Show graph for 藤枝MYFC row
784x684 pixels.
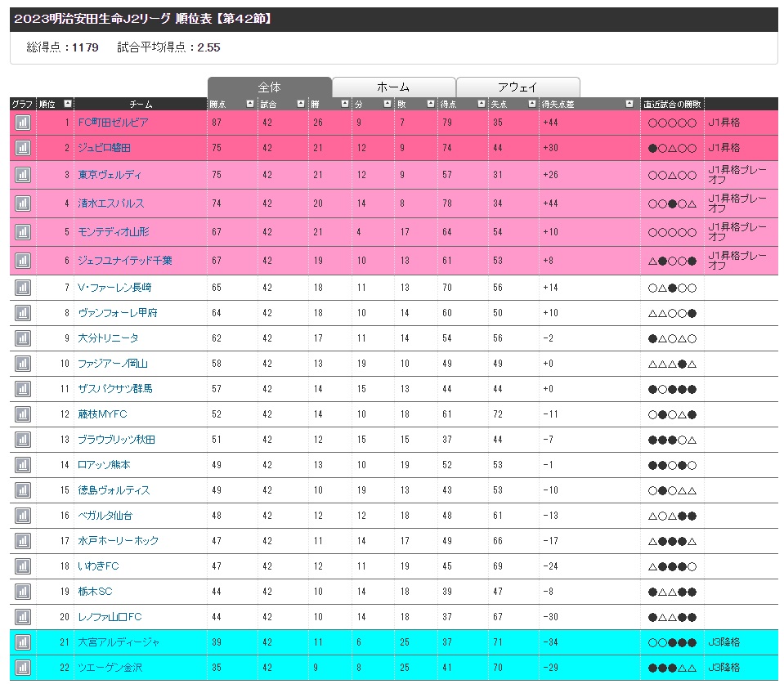pyautogui.click(x=22, y=414)
